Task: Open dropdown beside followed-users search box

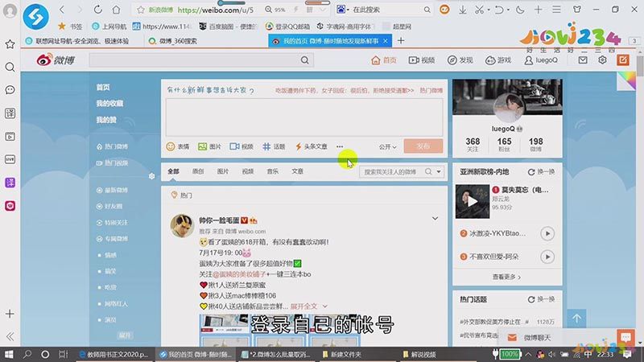Action: point(439,171)
